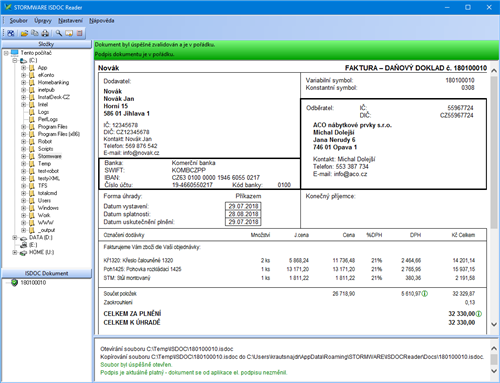Click the app logo in title bar
This screenshot has width=500, height=383.
[8, 7]
